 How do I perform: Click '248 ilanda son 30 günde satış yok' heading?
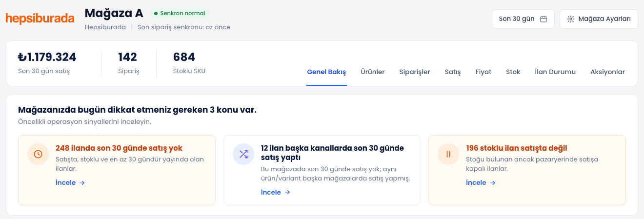point(119,148)
